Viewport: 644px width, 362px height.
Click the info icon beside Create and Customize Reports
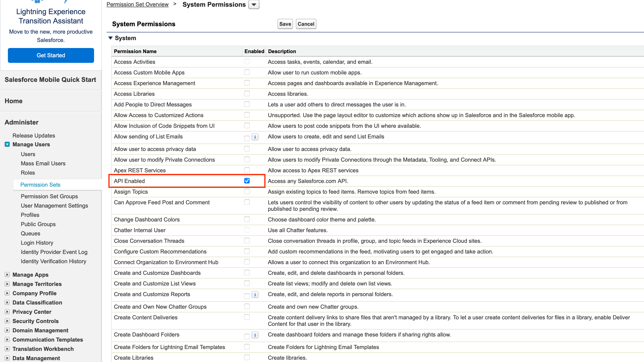(x=255, y=295)
